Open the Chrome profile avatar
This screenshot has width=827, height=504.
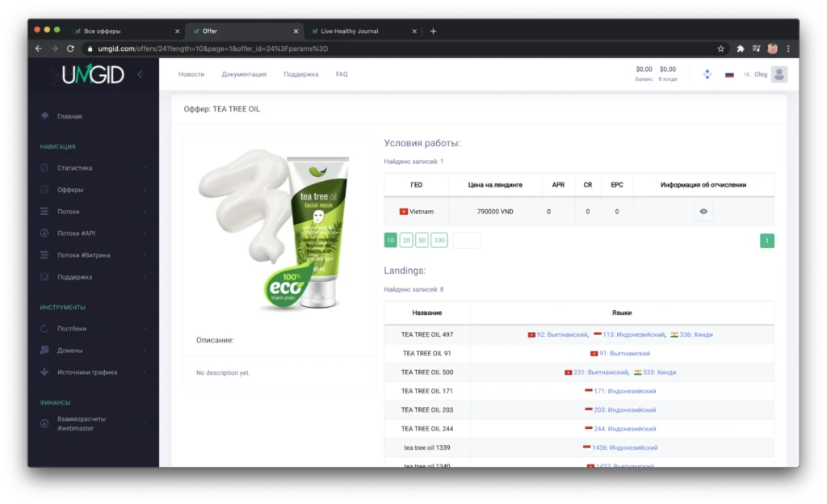point(772,48)
